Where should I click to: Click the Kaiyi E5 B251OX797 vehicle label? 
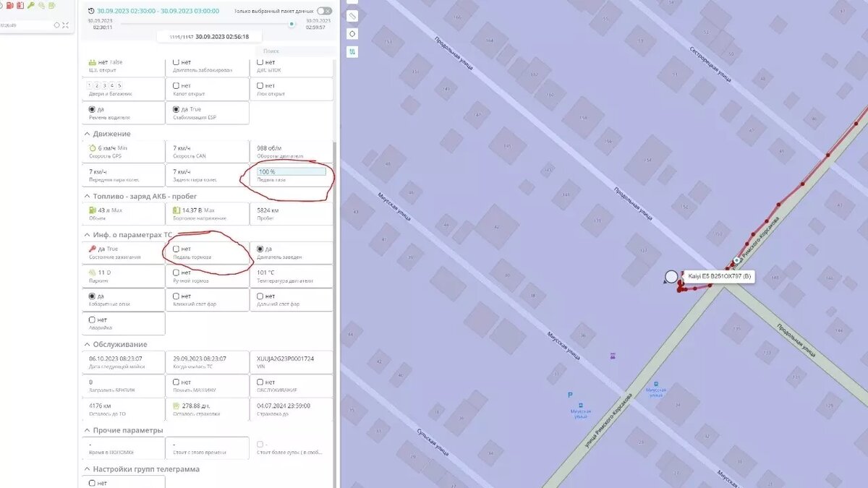pyautogui.click(x=720, y=276)
